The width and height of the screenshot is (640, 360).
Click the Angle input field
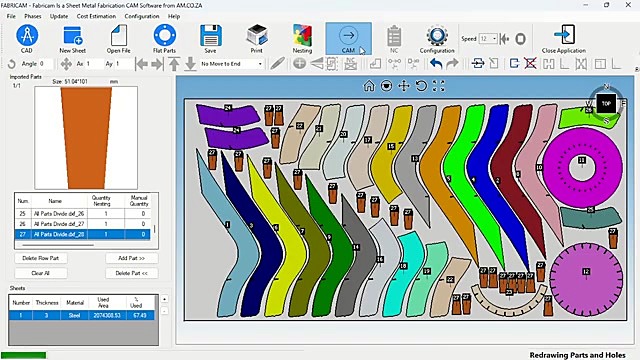click(45, 64)
